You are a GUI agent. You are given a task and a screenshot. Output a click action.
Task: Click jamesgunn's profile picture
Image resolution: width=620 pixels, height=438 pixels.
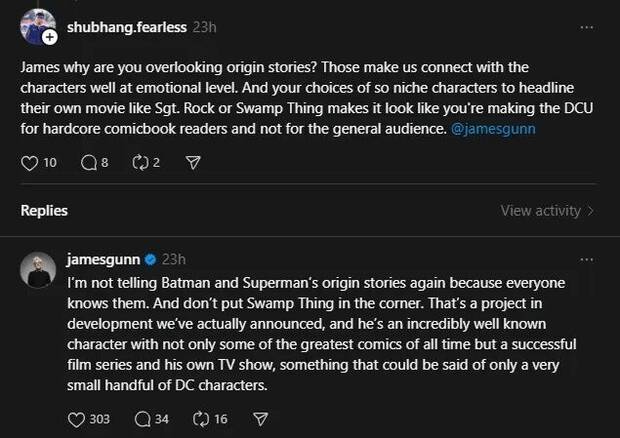pos(40,270)
